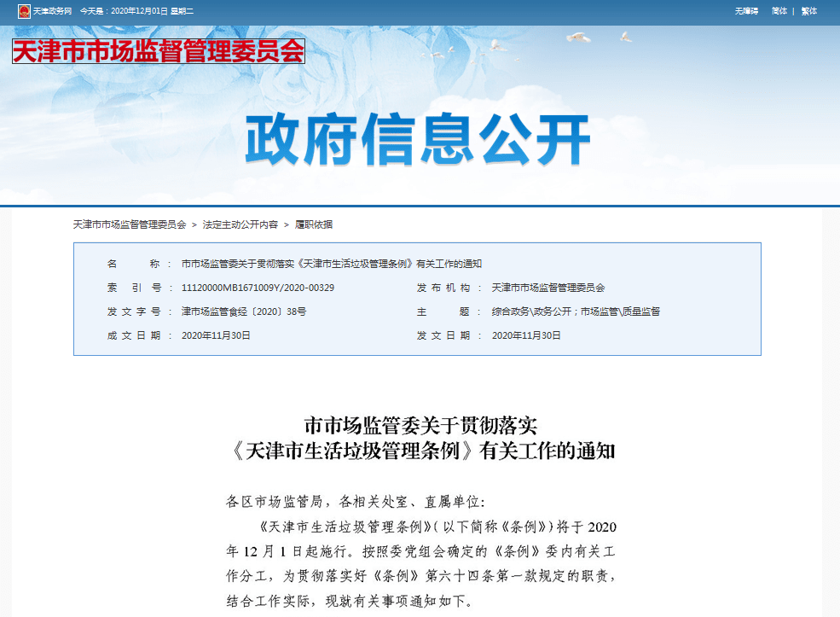840x617 pixels.
Task: Select index number 11120000MB1671009Y/2020-00329
Action: (258, 288)
